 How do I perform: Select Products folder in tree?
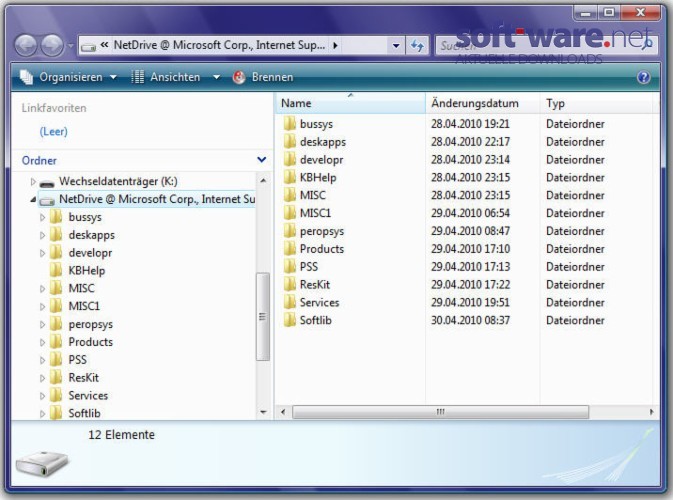[91, 342]
